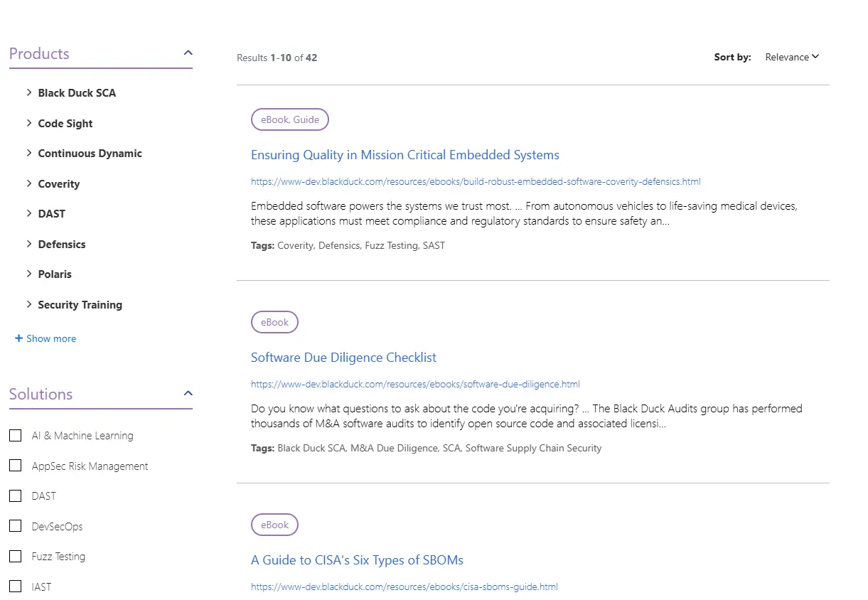868x600 pixels.
Task: Select the Black Duck SCA product label
Action: pos(77,93)
